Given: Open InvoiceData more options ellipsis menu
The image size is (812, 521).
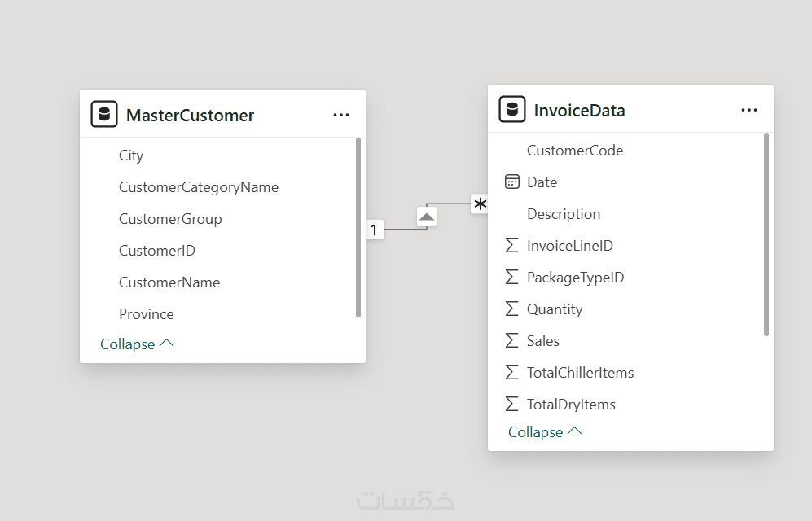Looking at the screenshot, I should [749, 111].
